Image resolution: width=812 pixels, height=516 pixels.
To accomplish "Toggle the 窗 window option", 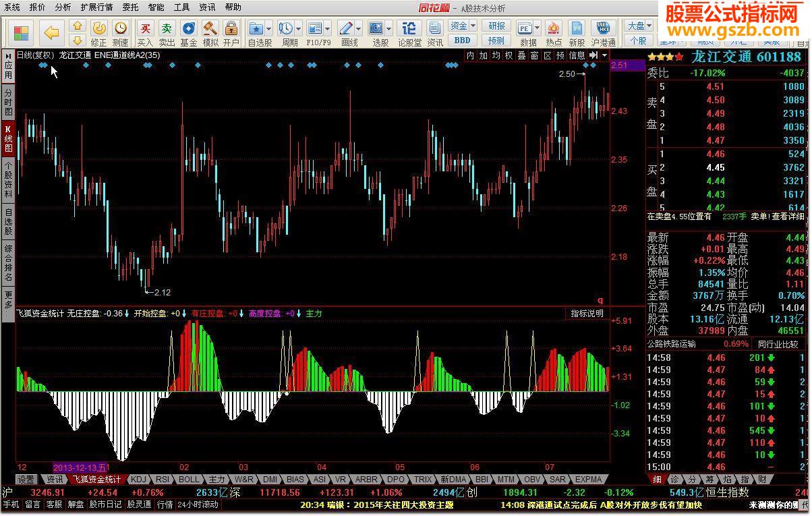I will (534, 55).
